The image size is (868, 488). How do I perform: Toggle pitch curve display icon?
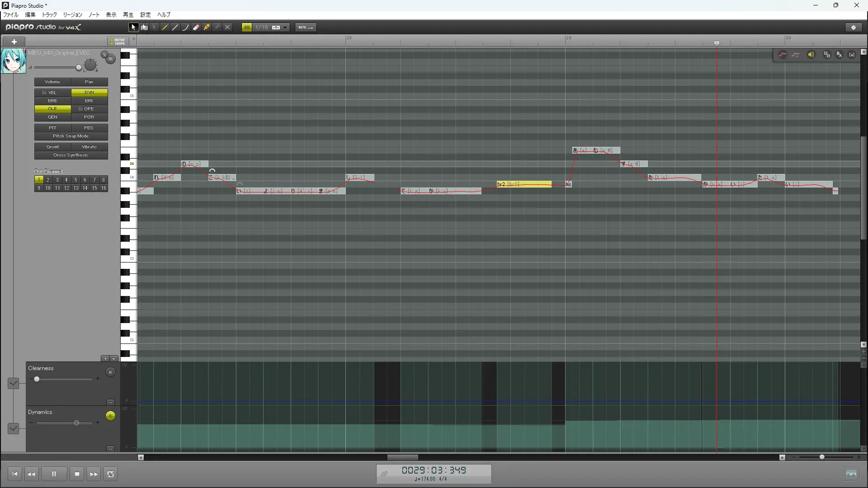783,55
